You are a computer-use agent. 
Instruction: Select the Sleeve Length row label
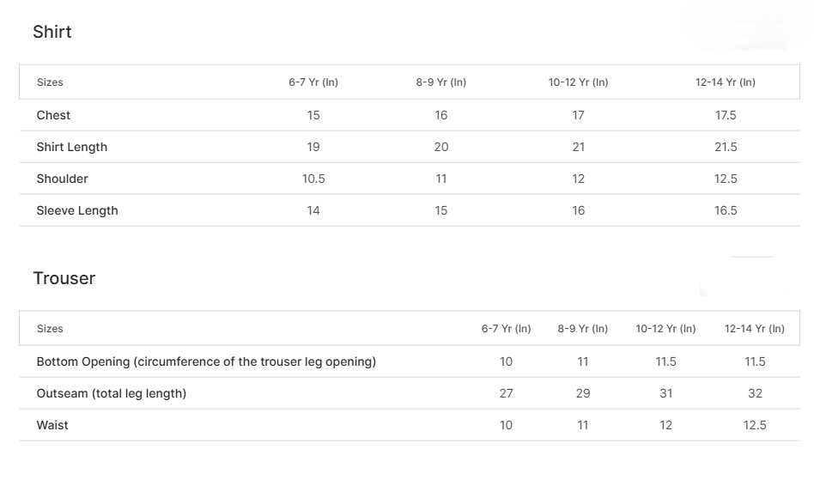tap(77, 210)
